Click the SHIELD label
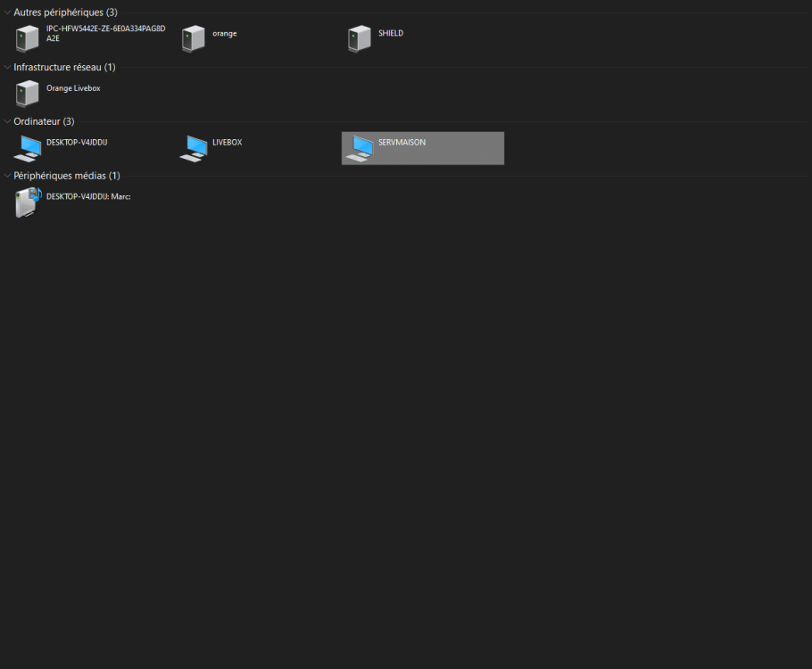The width and height of the screenshot is (812, 669). (391, 33)
